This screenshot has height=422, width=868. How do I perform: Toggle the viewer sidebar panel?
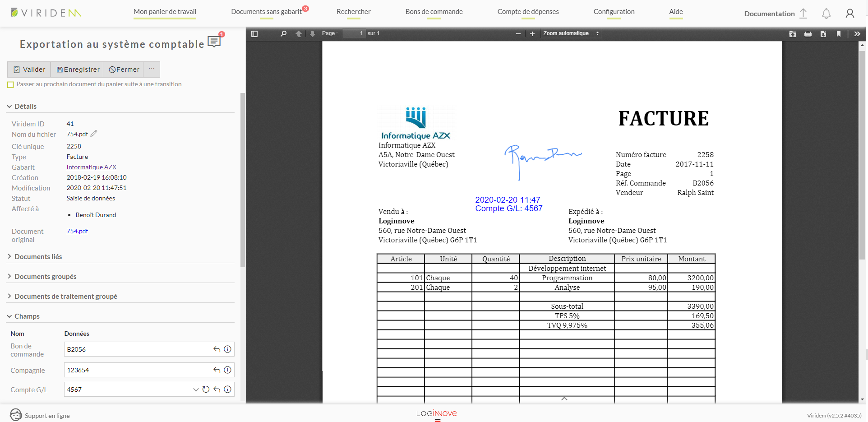[x=254, y=33]
